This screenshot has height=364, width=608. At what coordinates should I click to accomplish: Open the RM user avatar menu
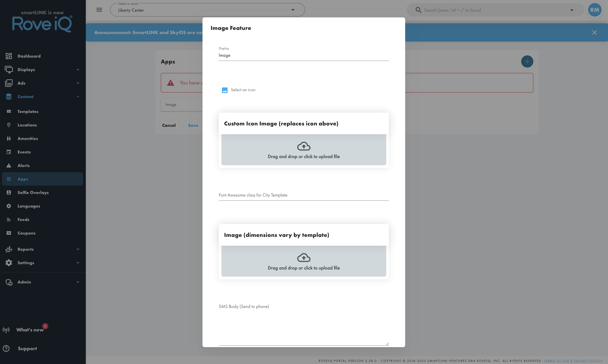pos(594,10)
